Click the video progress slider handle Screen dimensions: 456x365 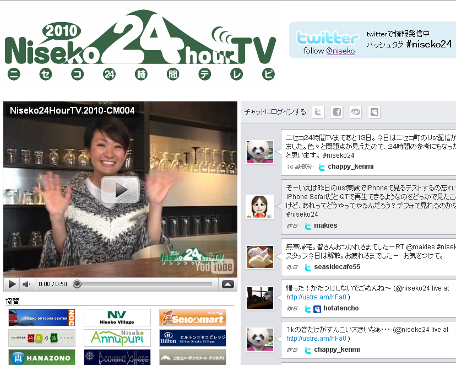(x=77, y=284)
